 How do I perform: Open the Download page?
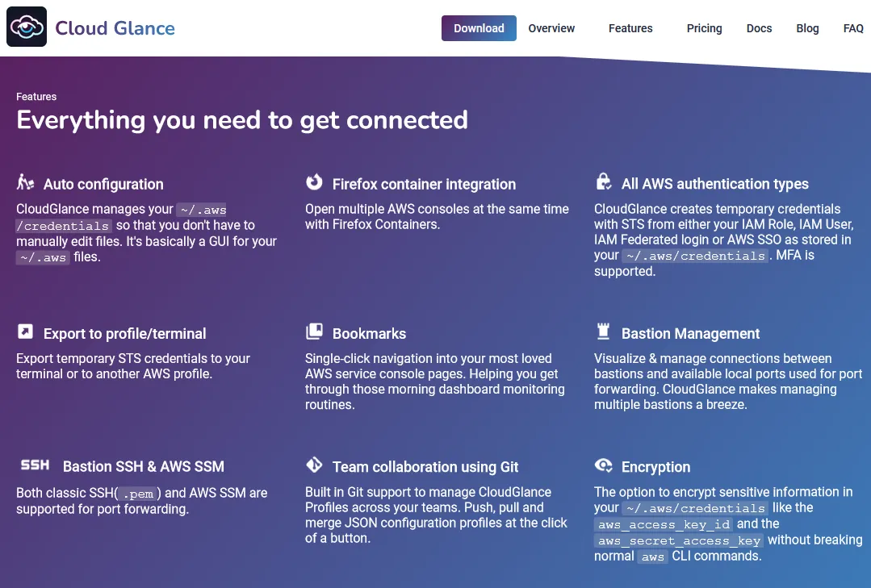[x=479, y=28]
